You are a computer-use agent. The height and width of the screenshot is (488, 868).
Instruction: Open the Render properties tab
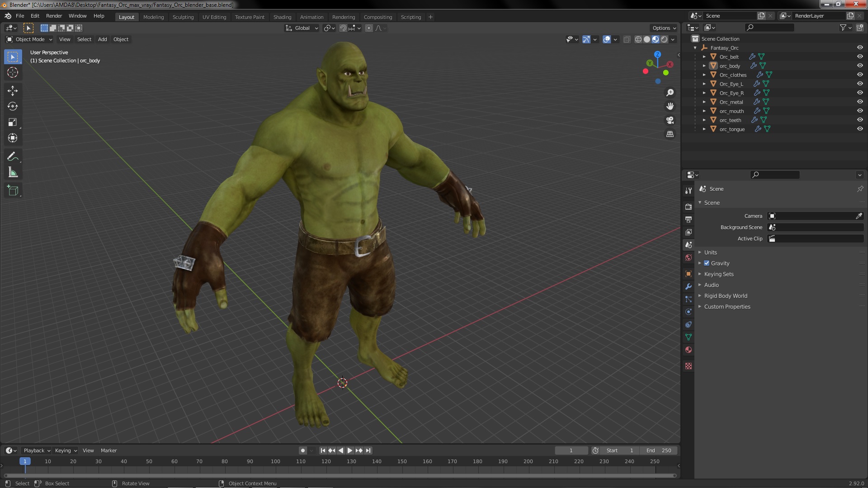pyautogui.click(x=689, y=206)
